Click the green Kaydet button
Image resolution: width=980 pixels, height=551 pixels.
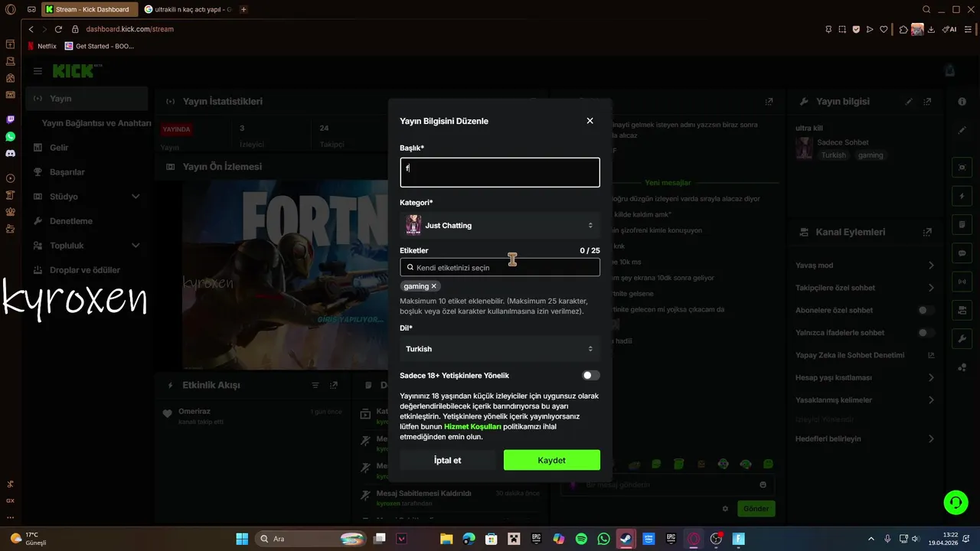point(552,460)
